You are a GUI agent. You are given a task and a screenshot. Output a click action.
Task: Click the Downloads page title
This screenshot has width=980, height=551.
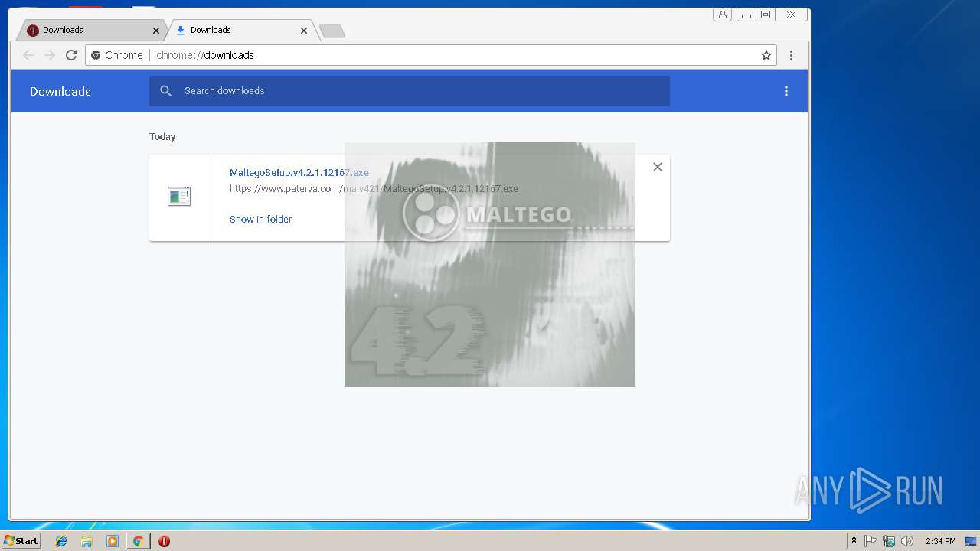(60, 91)
